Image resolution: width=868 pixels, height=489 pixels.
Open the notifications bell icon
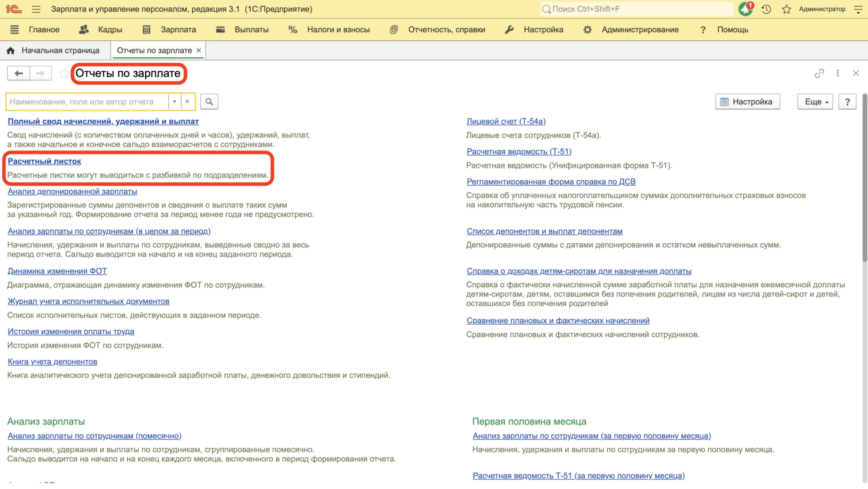coord(745,9)
